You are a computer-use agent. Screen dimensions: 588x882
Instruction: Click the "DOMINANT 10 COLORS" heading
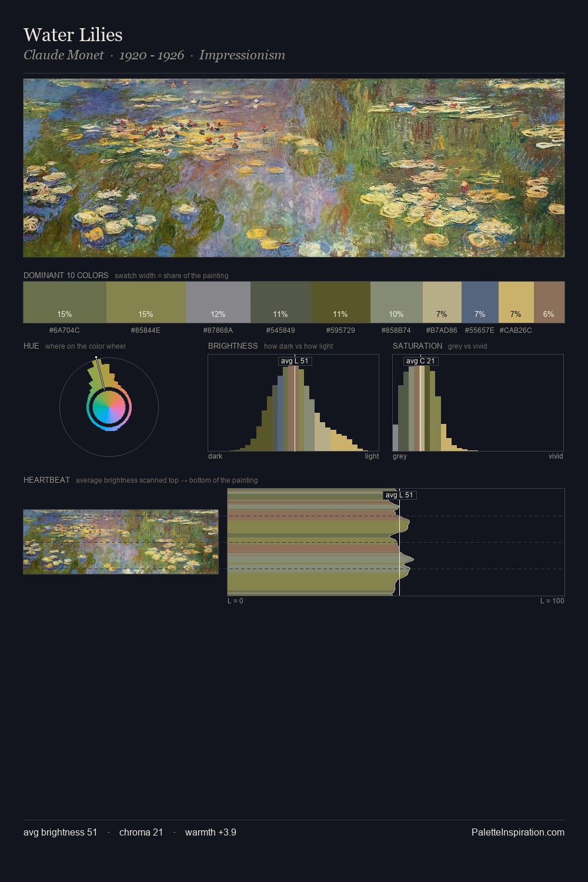pos(66,275)
